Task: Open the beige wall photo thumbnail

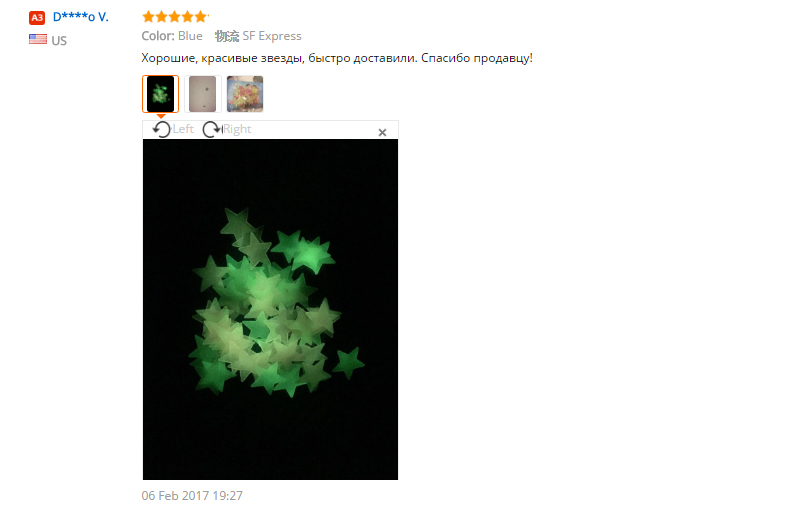Action: (x=202, y=94)
